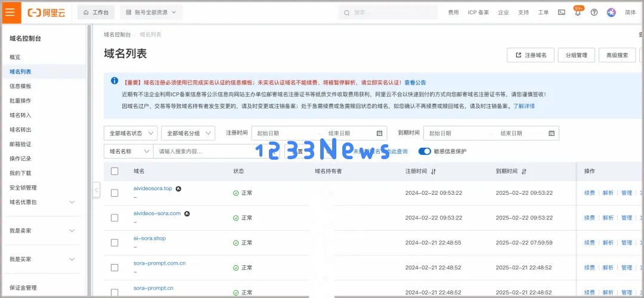Click the calendar icon in 注册时间 range
Viewport: 644px width, 298px height.
[379, 133]
